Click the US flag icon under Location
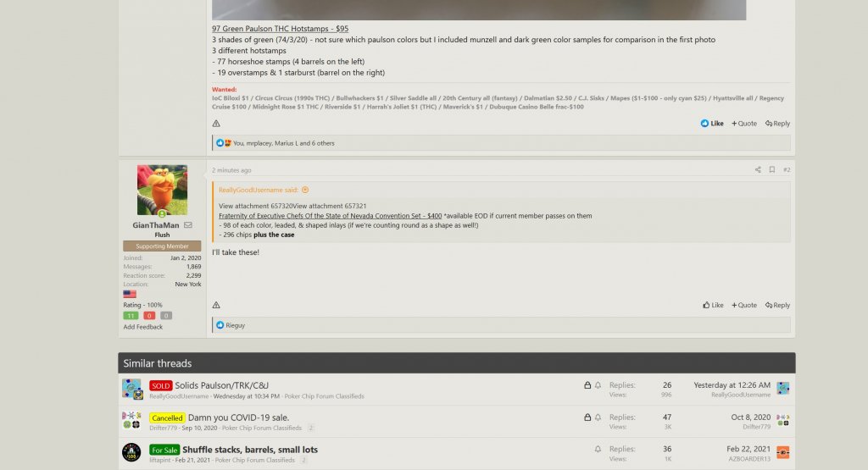The image size is (868, 470). click(x=130, y=294)
